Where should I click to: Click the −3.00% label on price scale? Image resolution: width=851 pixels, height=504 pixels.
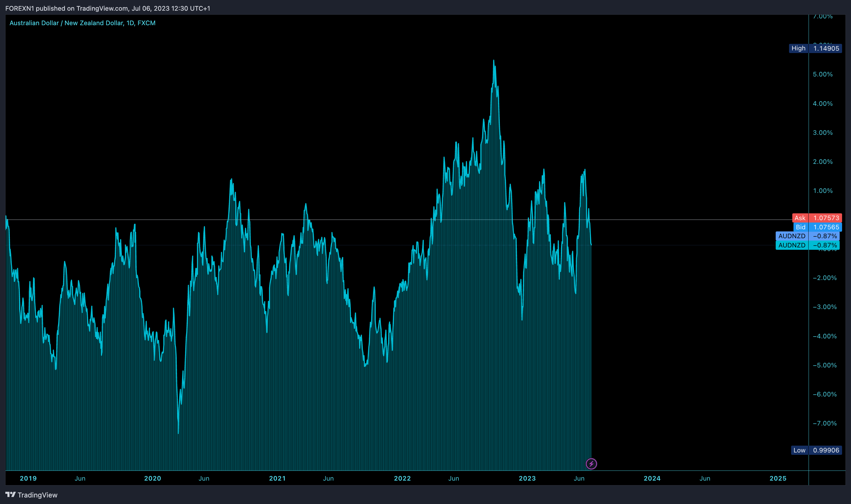825,307
